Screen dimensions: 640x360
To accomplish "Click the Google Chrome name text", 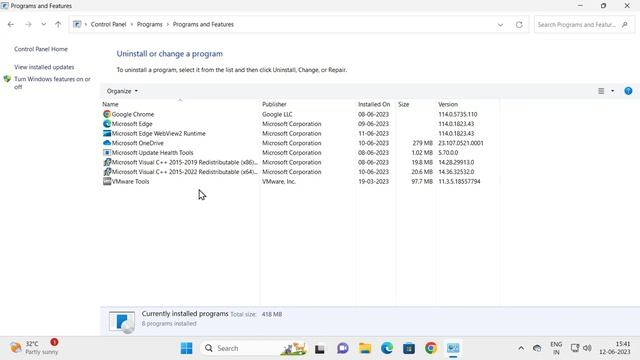I will coord(133,114).
